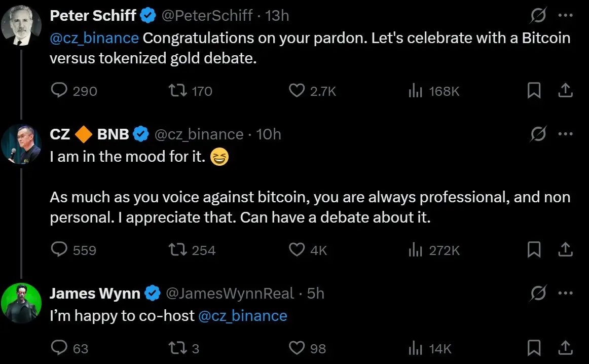The width and height of the screenshot is (589, 364).
Task: Open more options on Peter Schiff's tweet
Action: [565, 16]
